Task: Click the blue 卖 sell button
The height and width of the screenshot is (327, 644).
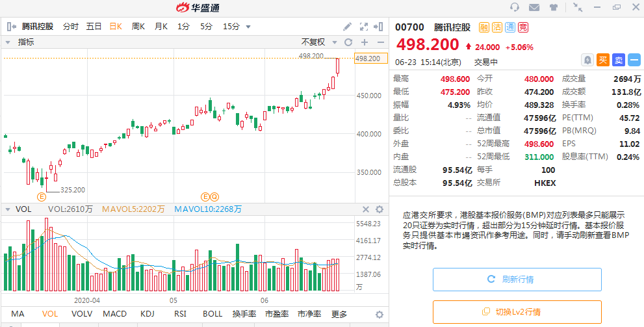Action: pyautogui.click(x=619, y=60)
